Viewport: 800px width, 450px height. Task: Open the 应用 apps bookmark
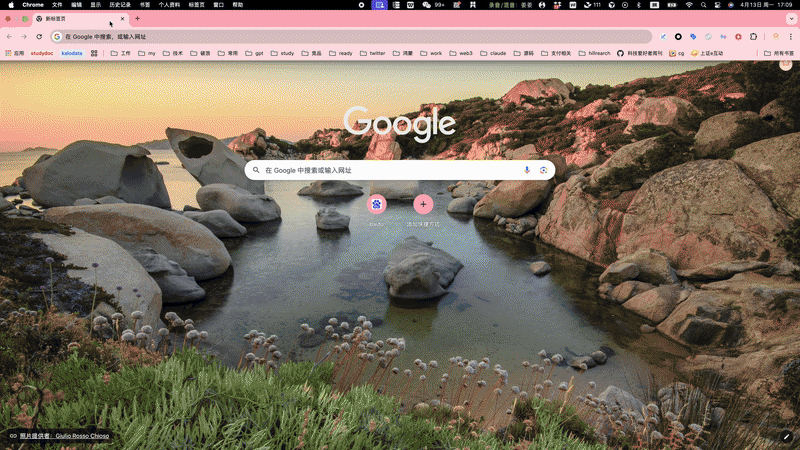coord(14,53)
